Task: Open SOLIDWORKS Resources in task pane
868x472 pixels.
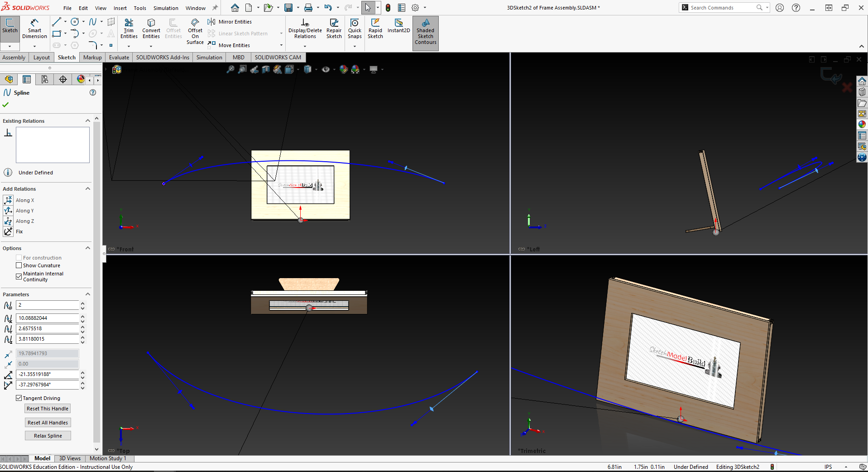Action: point(862,81)
